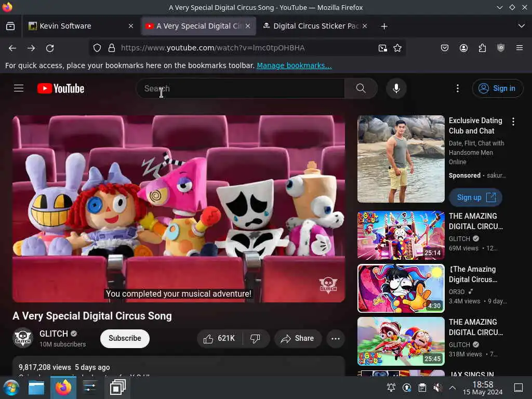
Task: Click show desktop button at taskbar end
Action: (518, 388)
